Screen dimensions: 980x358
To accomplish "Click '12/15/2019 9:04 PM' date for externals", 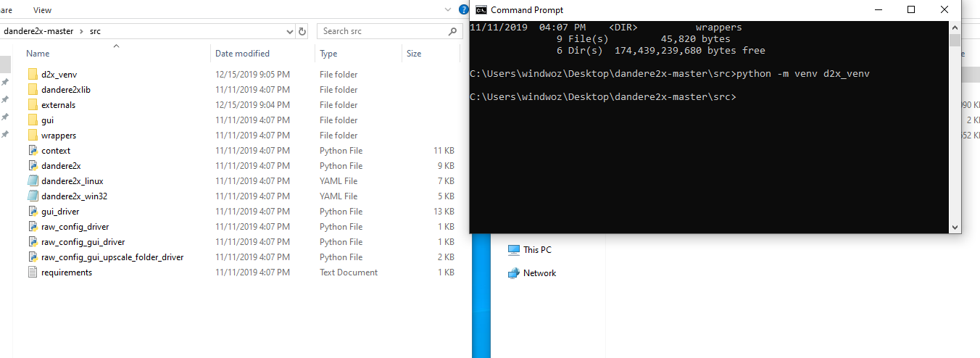I will [x=252, y=105].
